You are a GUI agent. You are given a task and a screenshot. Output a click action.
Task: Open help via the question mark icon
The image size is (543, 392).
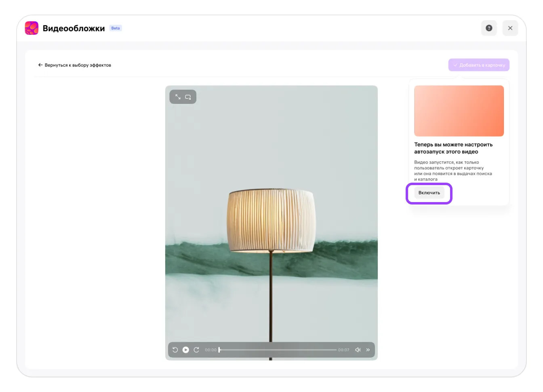(x=489, y=28)
